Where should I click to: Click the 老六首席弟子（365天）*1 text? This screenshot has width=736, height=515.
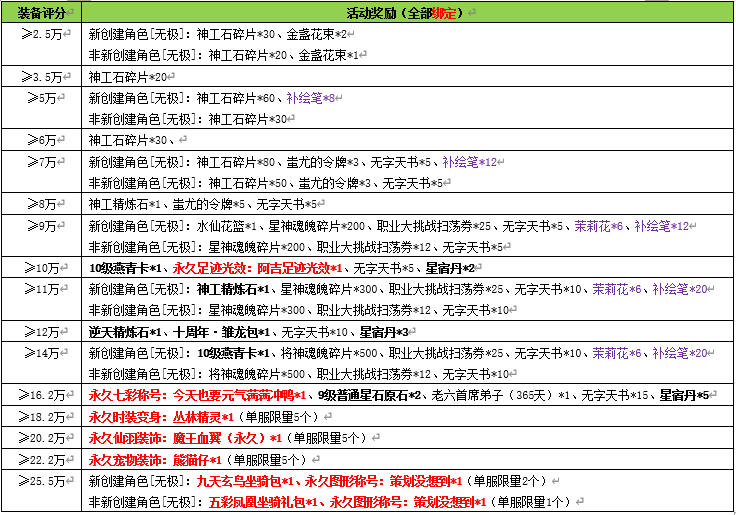pyautogui.click(x=501, y=395)
